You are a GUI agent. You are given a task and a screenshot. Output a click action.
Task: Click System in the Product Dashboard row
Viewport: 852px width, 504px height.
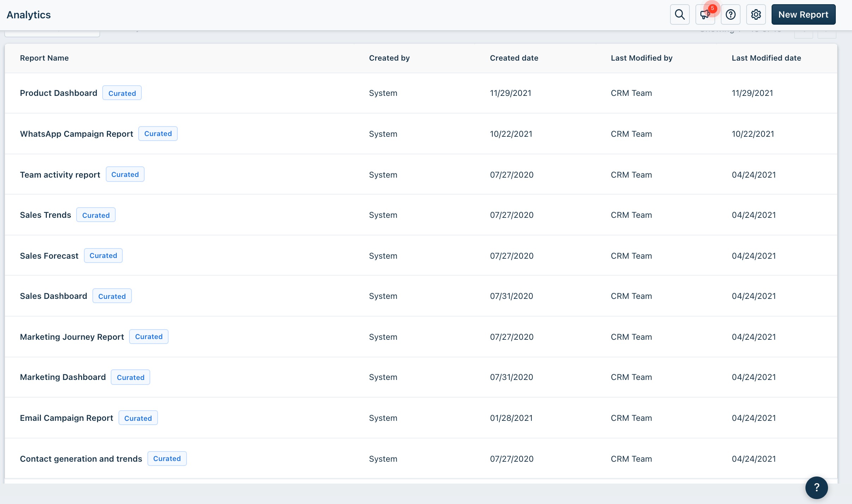tap(383, 93)
